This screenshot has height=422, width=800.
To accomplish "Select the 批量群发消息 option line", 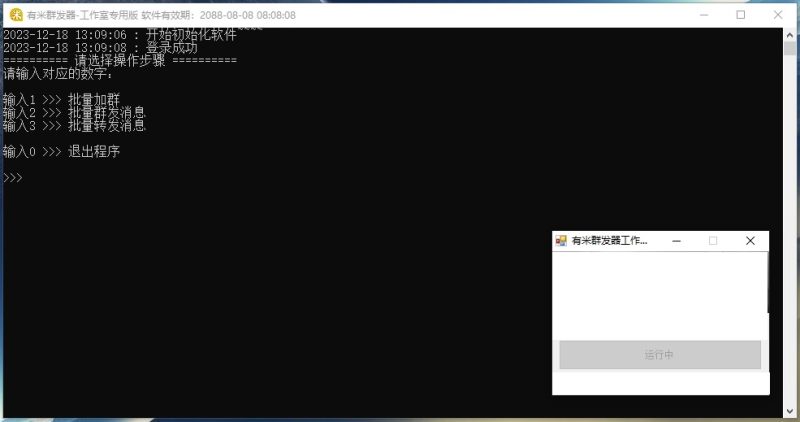I will 74,113.
